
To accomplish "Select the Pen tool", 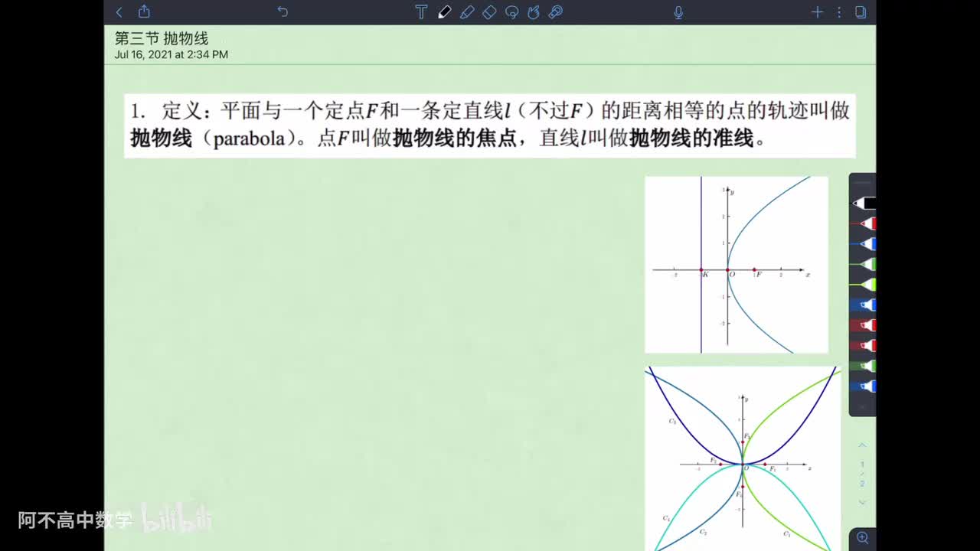I will click(444, 11).
